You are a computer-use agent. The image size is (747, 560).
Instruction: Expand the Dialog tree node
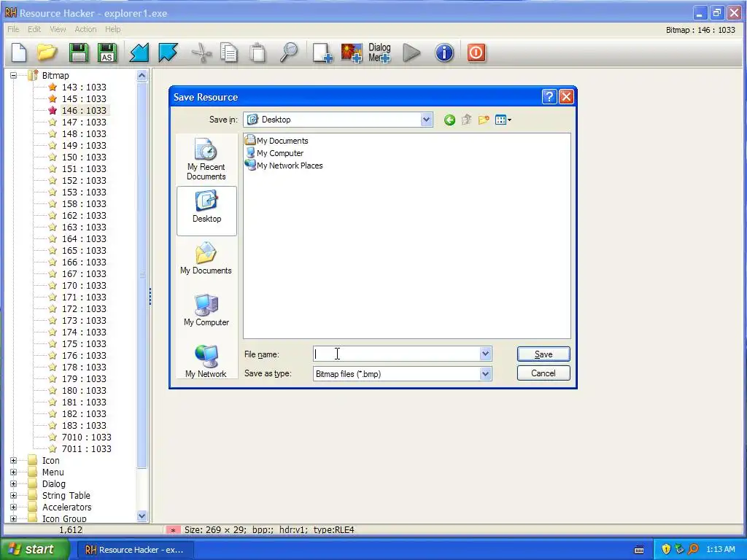(x=13, y=484)
